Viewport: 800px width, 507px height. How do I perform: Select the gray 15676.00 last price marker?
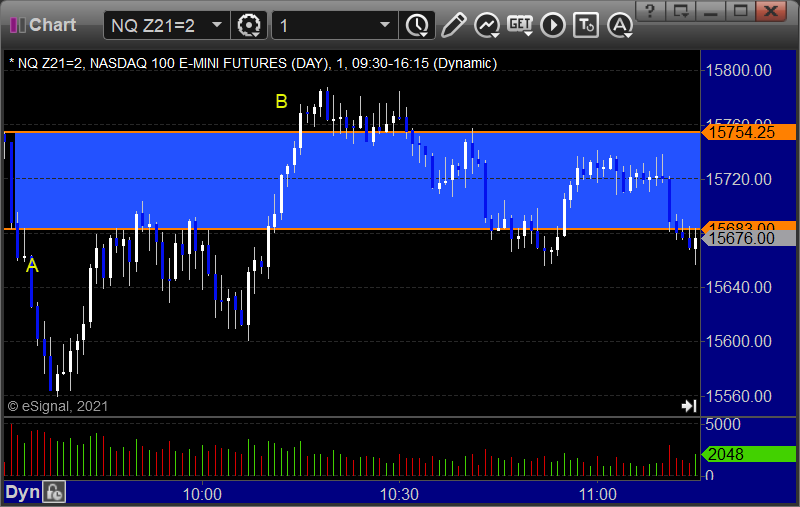748,238
